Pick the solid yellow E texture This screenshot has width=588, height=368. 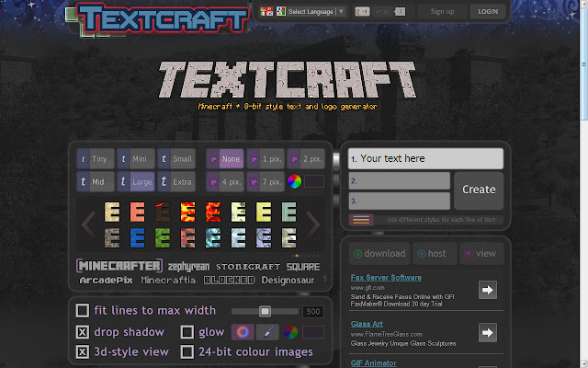[264, 213]
